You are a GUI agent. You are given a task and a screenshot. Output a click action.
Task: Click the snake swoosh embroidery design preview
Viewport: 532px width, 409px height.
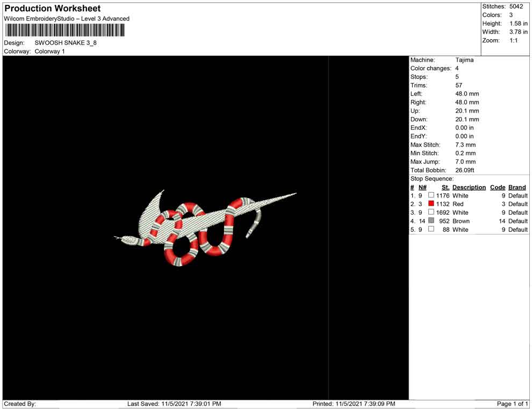click(205, 228)
